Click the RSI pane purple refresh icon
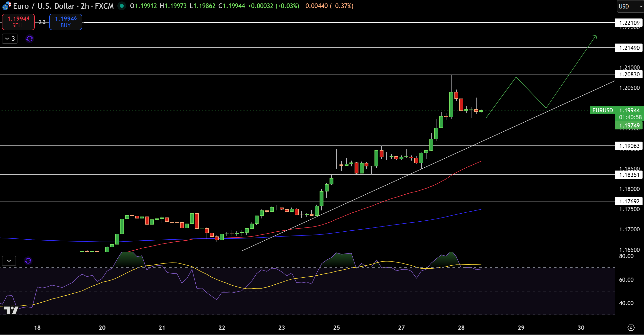 coord(28,261)
